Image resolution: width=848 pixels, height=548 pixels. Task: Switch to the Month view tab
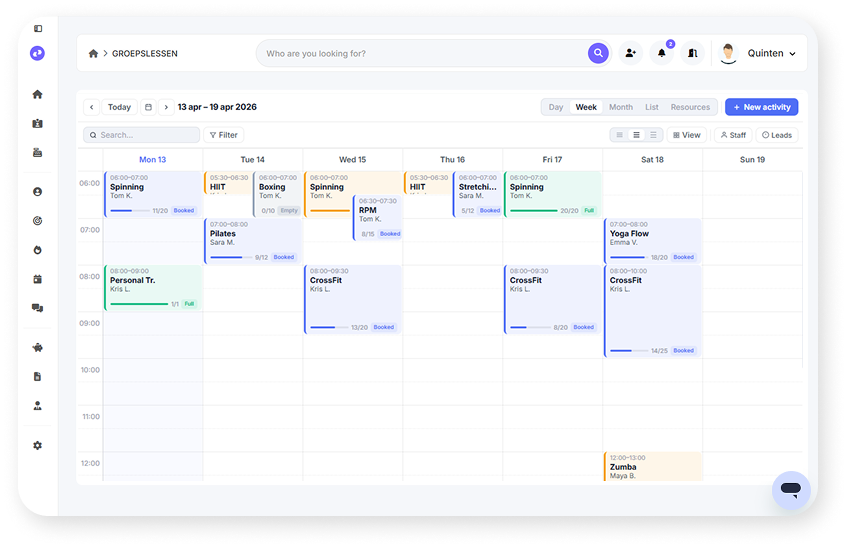click(620, 107)
